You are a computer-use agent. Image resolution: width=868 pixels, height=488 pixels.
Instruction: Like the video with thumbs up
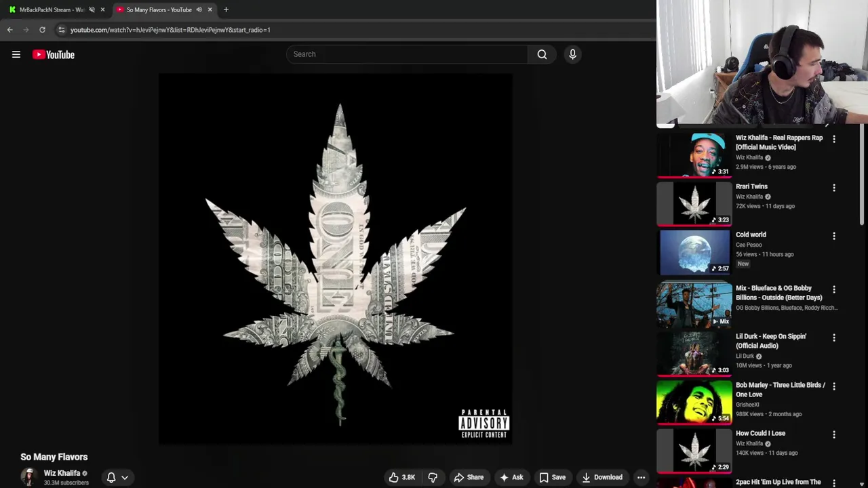click(x=393, y=477)
